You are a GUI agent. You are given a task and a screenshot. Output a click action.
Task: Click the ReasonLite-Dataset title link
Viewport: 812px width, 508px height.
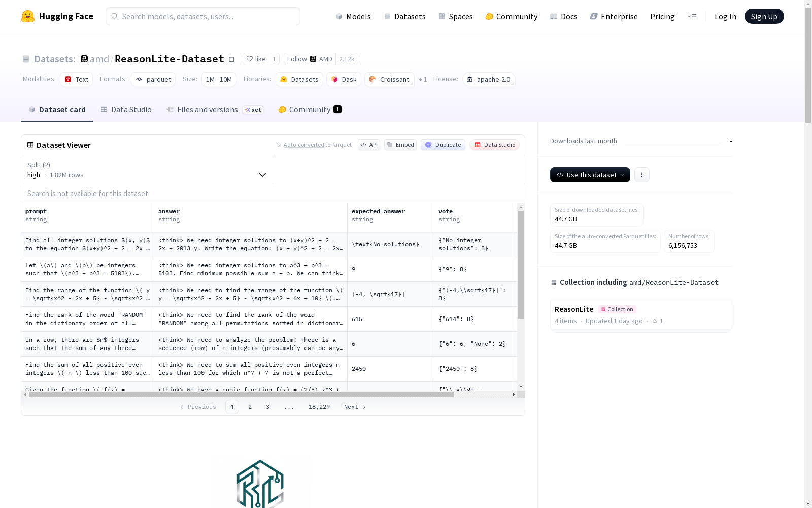pos(170,59)
